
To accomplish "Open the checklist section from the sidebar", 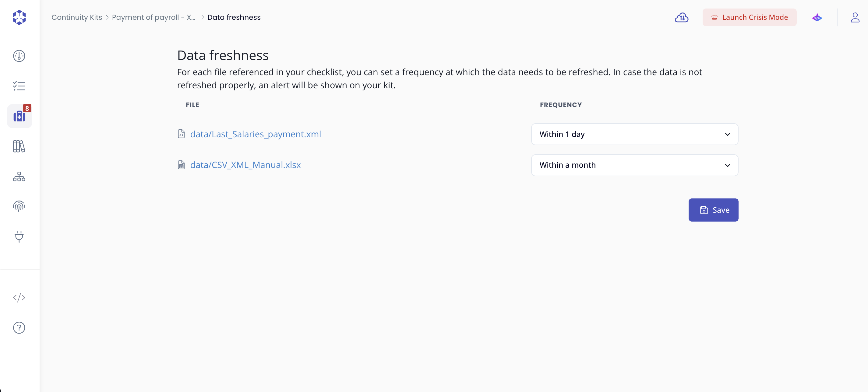I will pyautogui.click(x=19, y=86).
